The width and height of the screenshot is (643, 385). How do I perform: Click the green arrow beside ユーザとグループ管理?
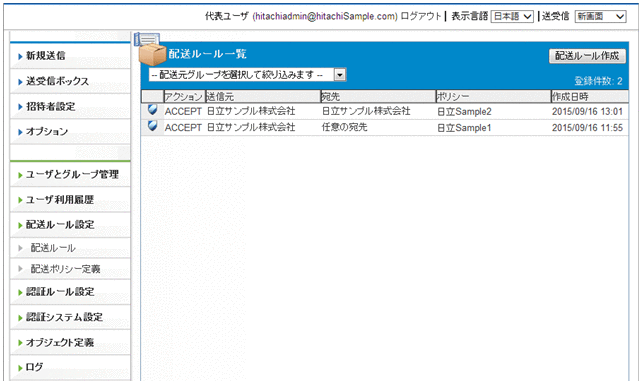pyautogui.click(x=20, y=175)
